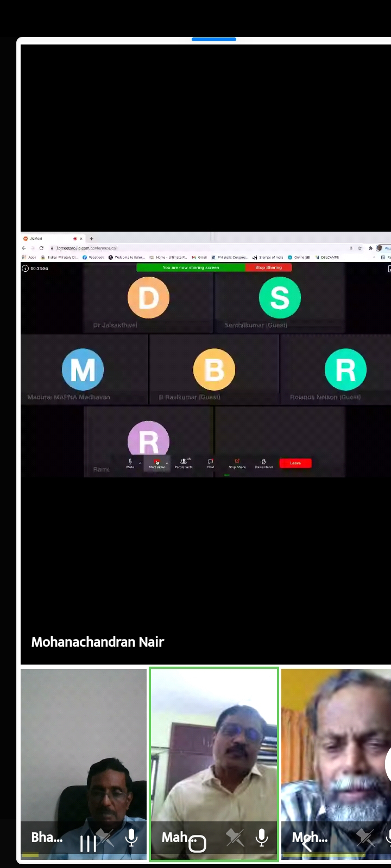Click Raise Hand in shared toolbar
The width and height of the screenshot is (391, 868).
pos(264,463)
